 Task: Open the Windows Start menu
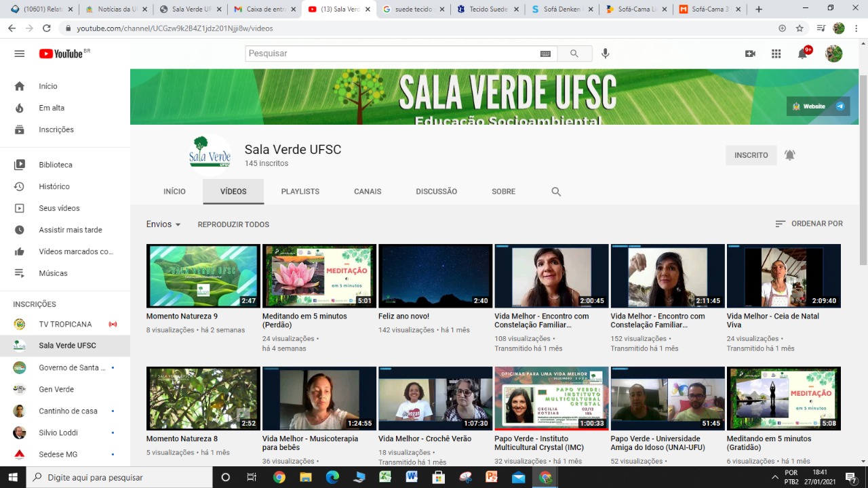12,477
